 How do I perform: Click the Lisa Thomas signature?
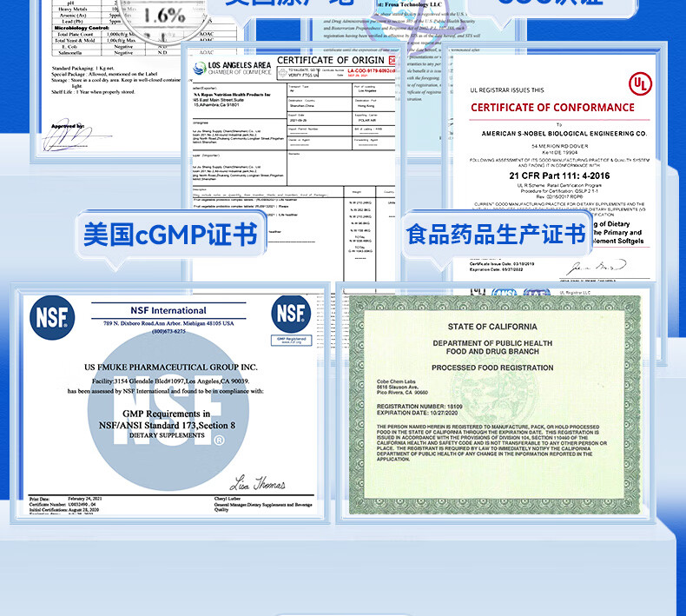coord(258,483)
